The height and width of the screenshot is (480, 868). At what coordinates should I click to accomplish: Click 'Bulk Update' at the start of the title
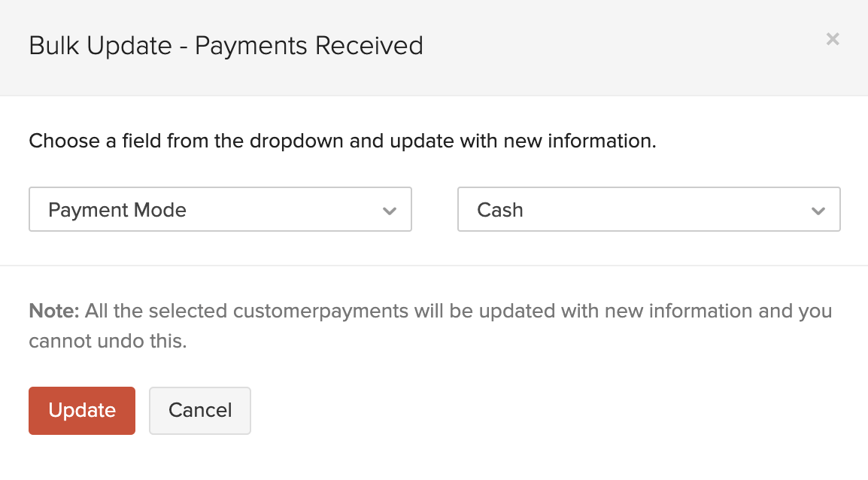[x=100, y=46]
